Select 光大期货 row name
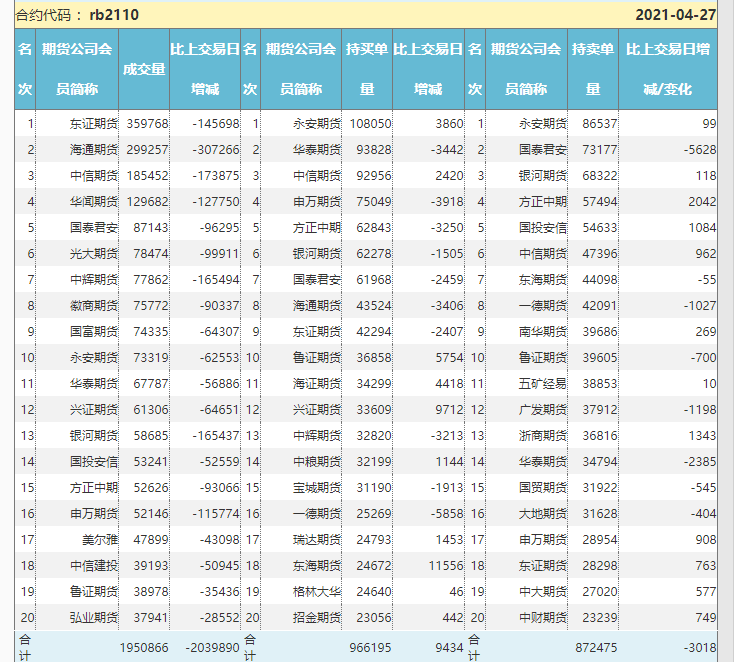Image resolution: width=735 pixels, height=662 pixels. pos(94,254)
